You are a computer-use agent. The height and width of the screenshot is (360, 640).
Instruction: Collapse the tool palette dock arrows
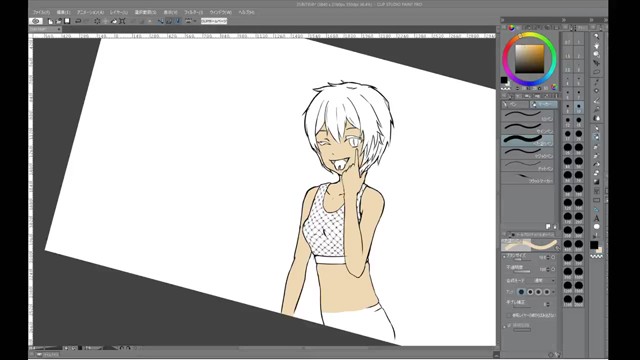pyautogui.click(x=592, y=20)
